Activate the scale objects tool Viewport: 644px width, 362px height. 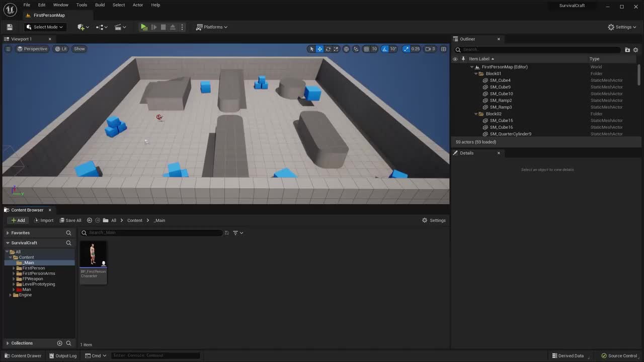coord(336,49)
